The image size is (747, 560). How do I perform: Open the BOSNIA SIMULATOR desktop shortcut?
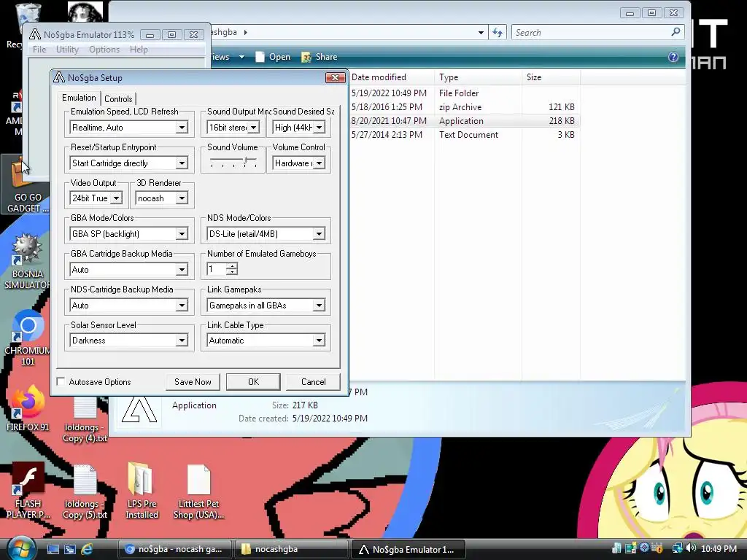(x=27, y=261)
